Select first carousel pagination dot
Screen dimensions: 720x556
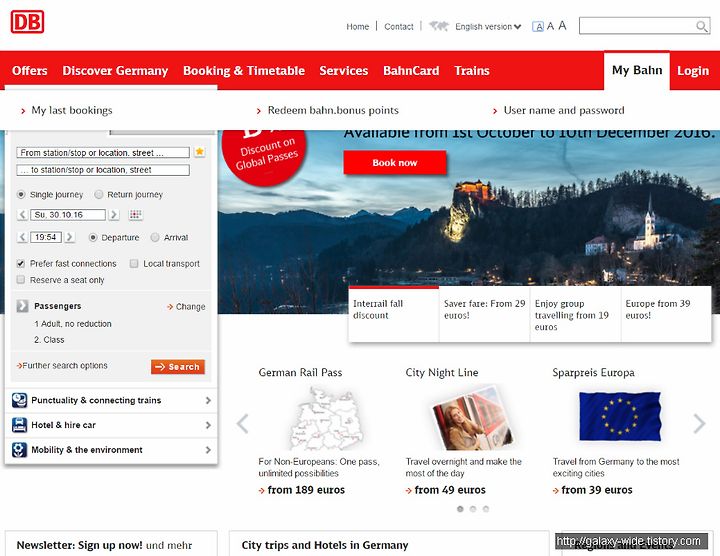[x=460, y=509]
